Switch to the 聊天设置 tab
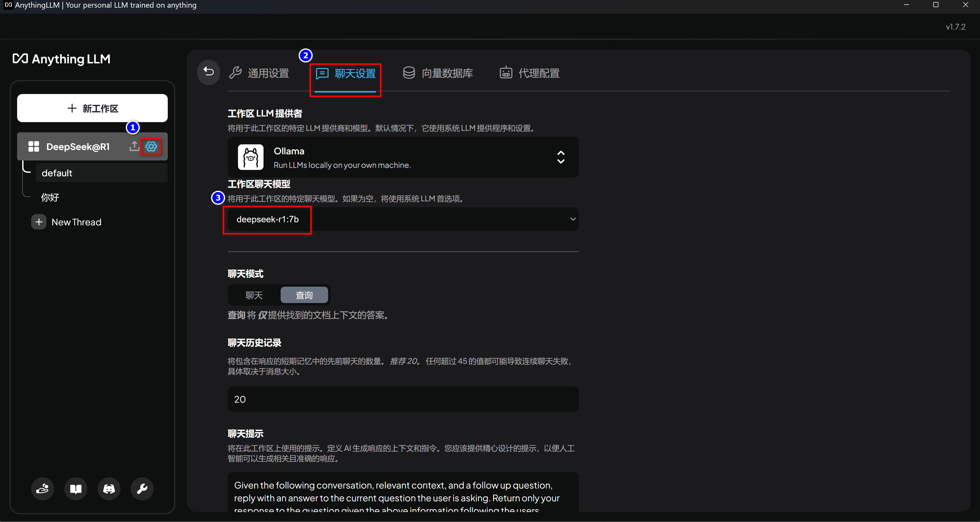The width and height of the screenshot is (980, 522). click(x=345, y=74)
